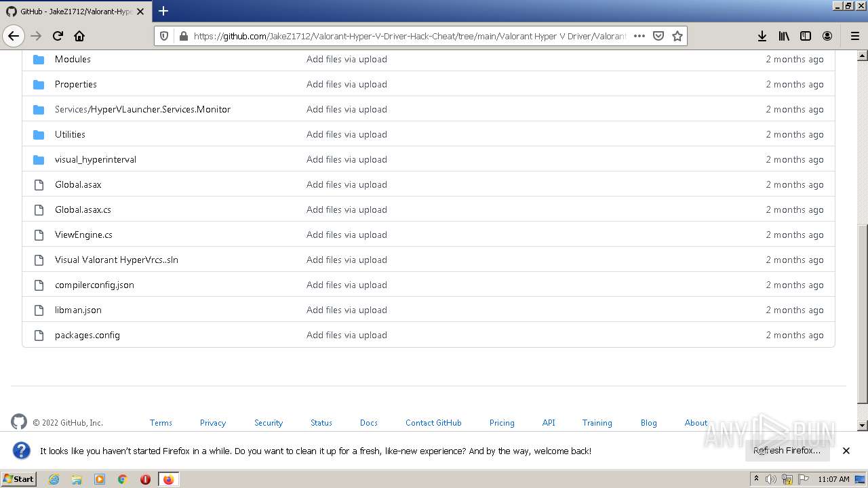Open the Blog footer link
868x488 pixels.
[x=649, y=422]
